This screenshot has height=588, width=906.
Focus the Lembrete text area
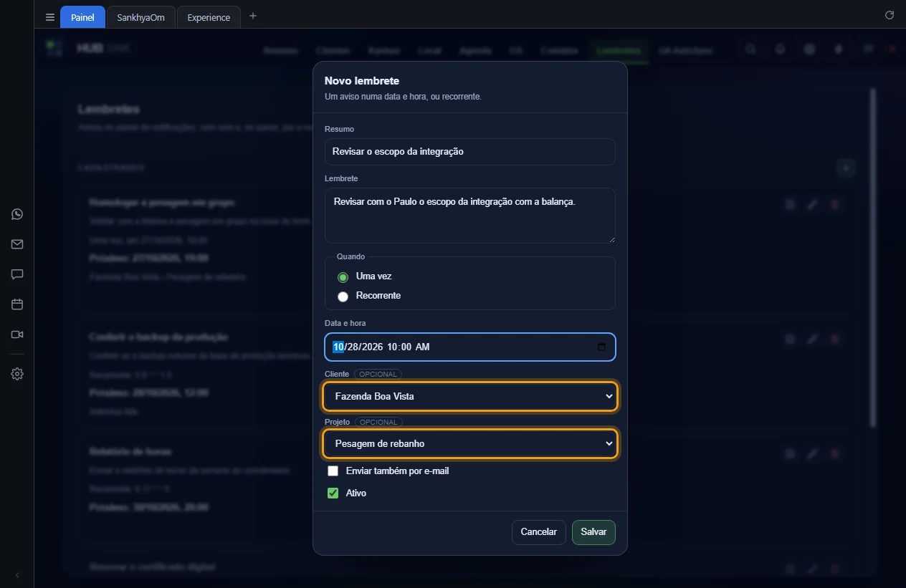[x=470, y=216]
